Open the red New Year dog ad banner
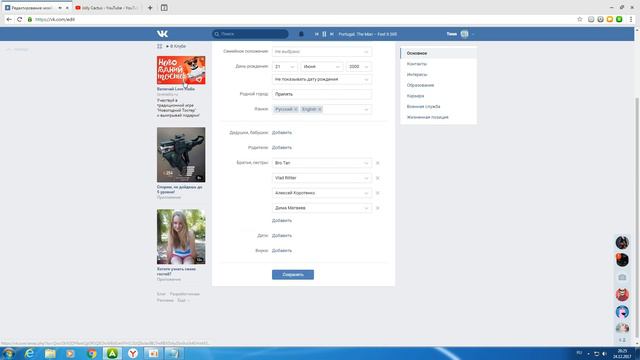The width and height of the screenshot is (640, 360). (181, 70)
